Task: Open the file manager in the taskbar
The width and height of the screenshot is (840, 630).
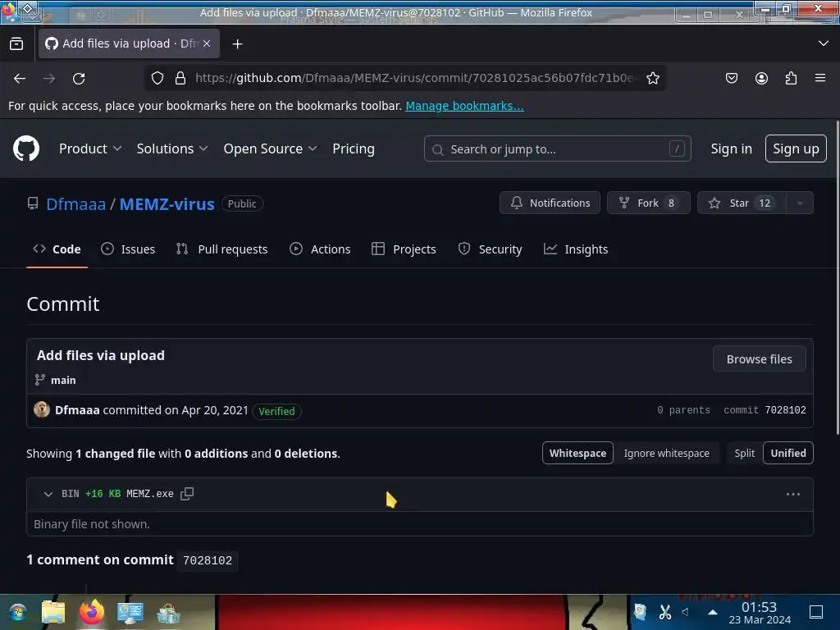Action: 53,612
